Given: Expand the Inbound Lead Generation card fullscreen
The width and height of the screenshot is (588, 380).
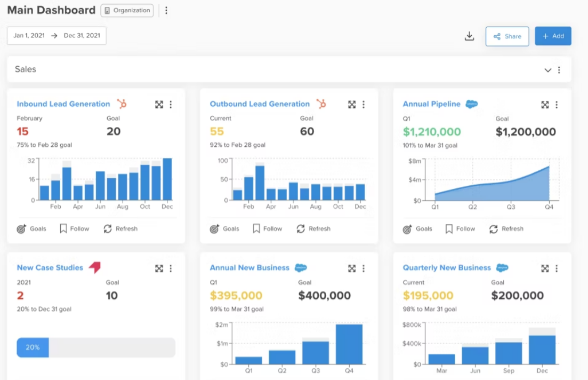Looking at the screenshot, I should click(159, 105).
